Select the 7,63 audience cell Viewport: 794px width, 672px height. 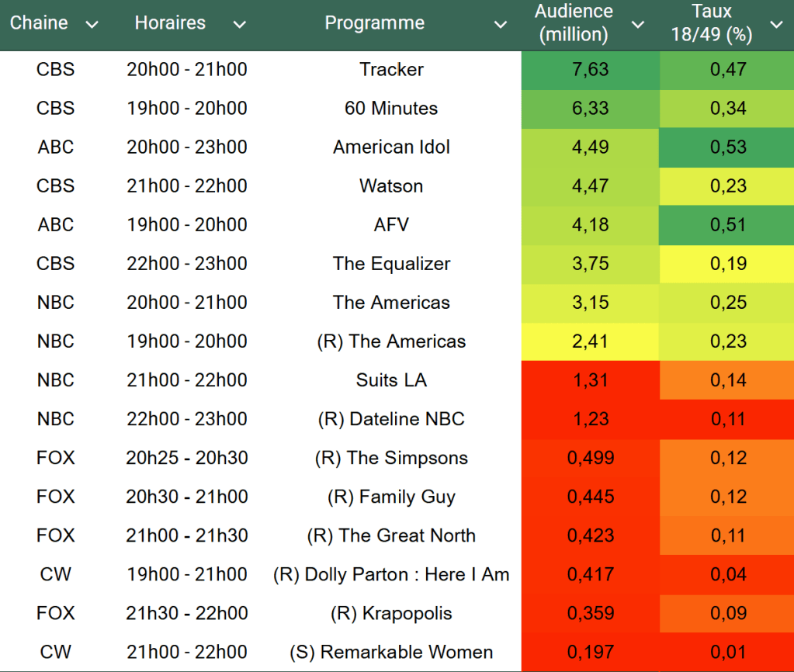(x=590, y=70)
